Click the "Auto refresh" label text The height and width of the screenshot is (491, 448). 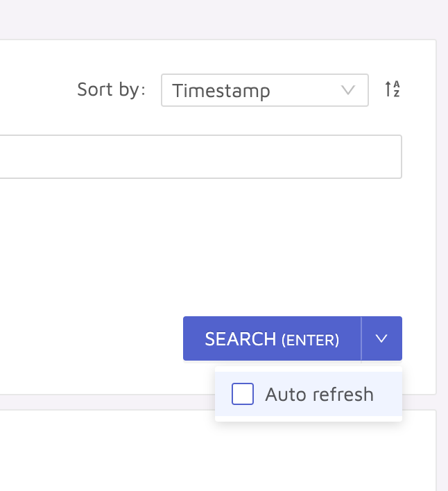(319, 395)
